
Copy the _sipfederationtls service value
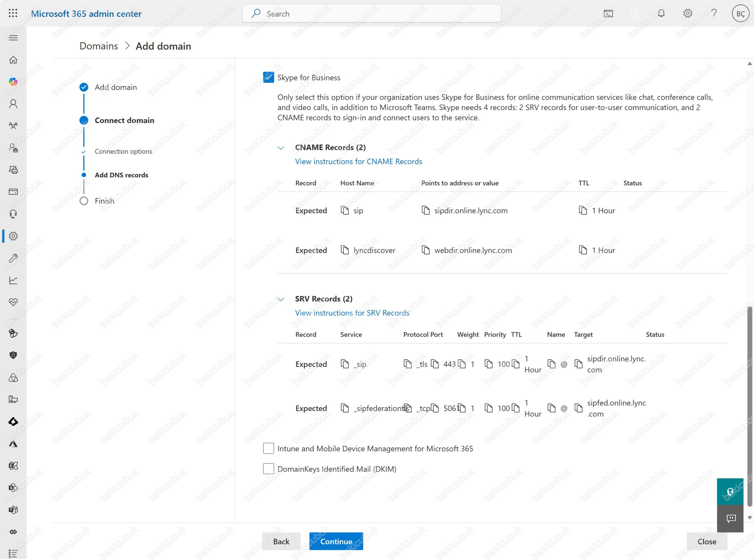pyautogui.click(x=344, y=408)
